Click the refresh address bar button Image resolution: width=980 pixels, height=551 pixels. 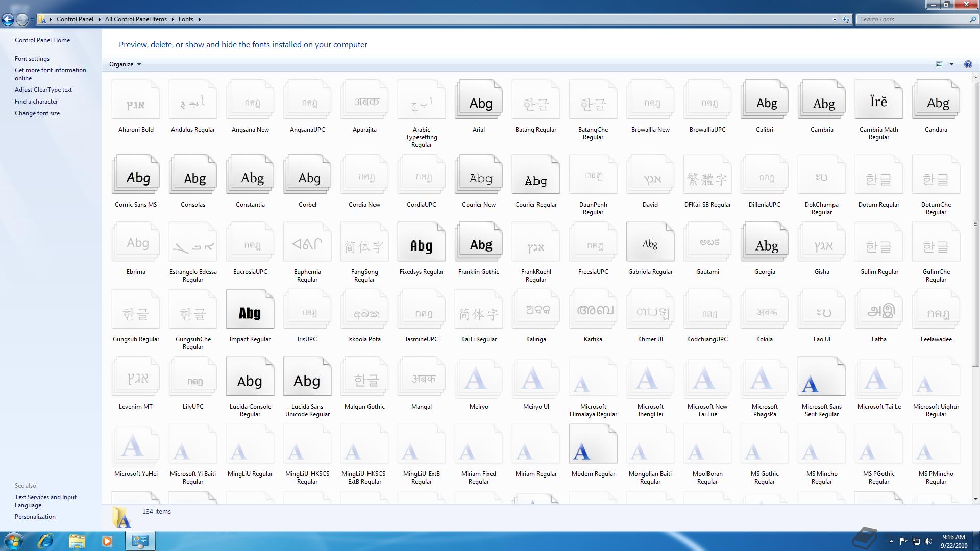[x=846, y=19]
